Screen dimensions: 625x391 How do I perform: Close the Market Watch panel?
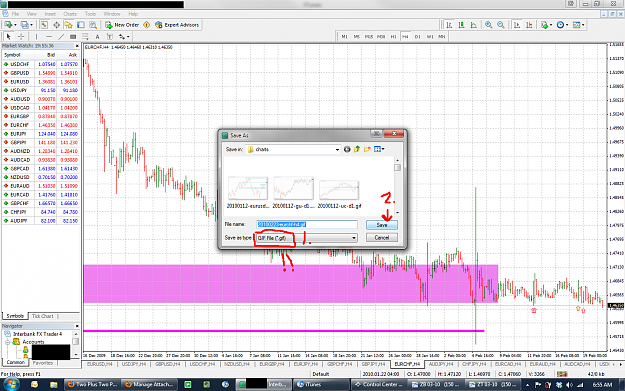click(x=77, y=46)
